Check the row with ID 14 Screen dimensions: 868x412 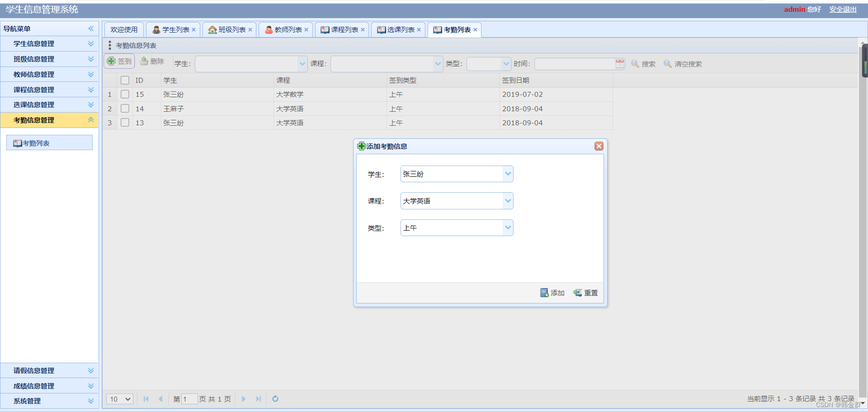tap(125, 109)
